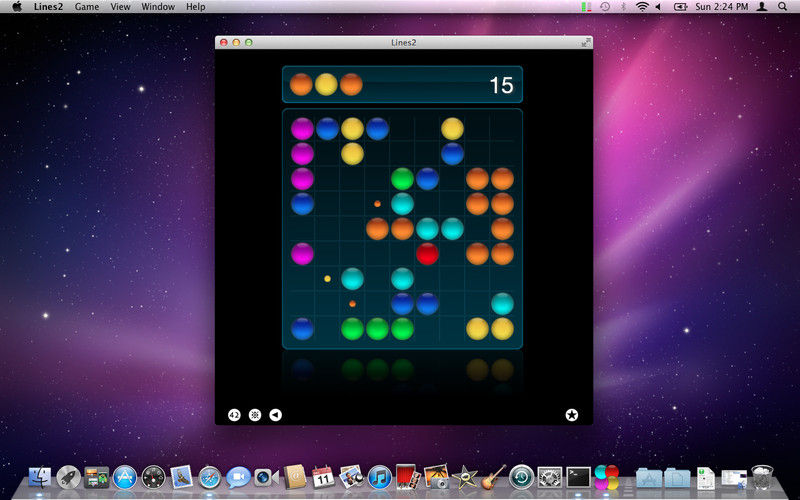Open the Window menu

point(158,7)
